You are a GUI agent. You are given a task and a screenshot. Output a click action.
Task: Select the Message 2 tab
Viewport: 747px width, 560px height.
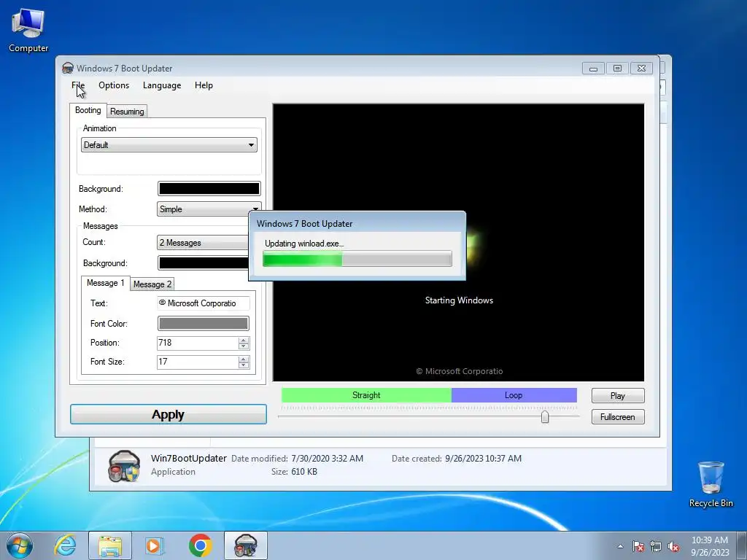(152, 284)
